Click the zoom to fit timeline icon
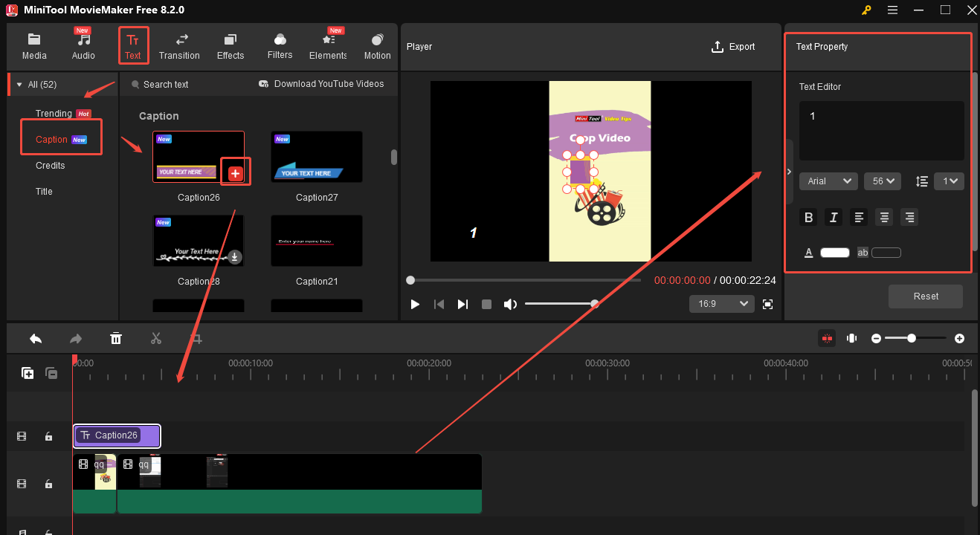This screenshot has width=980, height=535. (x=851, y=338)
